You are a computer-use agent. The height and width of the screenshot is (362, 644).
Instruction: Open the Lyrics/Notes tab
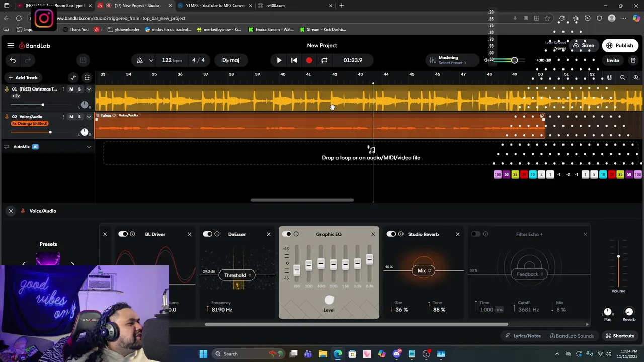[x=523, y=336]
